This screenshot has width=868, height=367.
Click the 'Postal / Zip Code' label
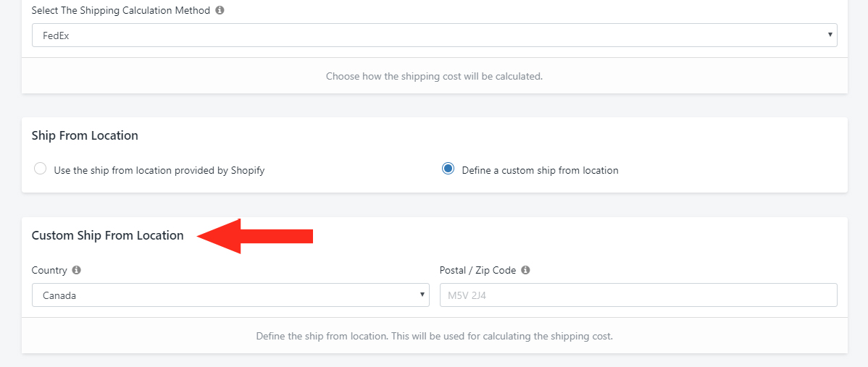477,270
